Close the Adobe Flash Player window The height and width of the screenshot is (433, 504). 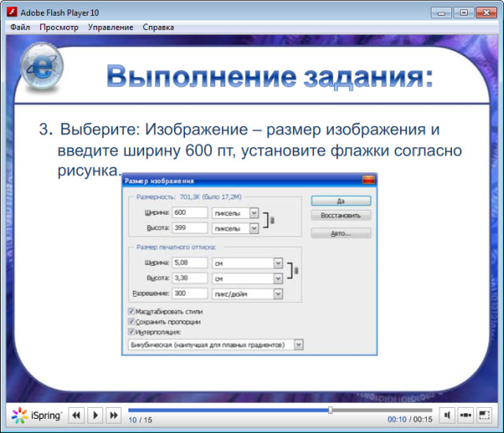click(x=487, y=13)
